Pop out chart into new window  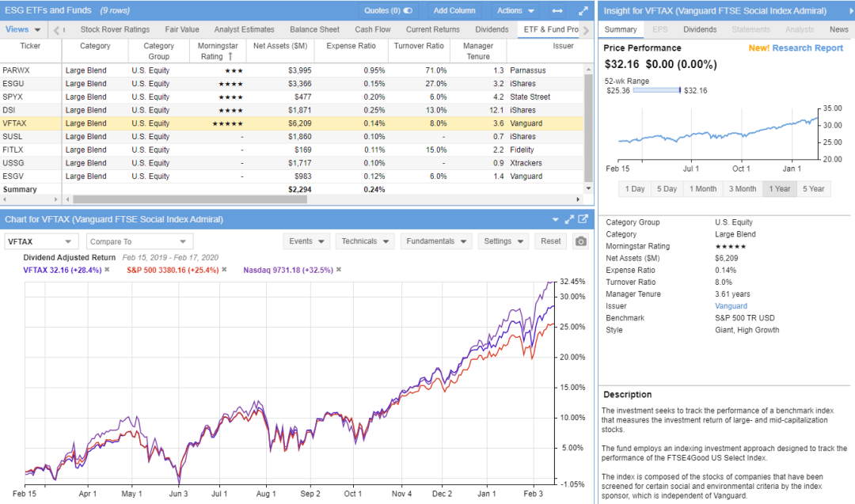[583, 219]
